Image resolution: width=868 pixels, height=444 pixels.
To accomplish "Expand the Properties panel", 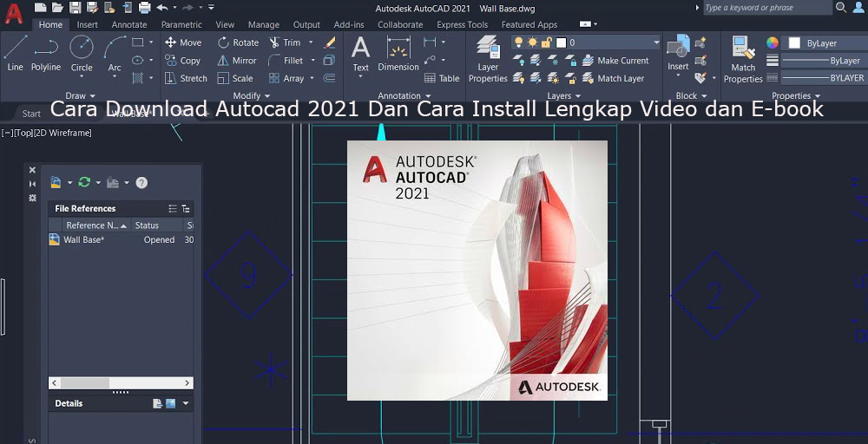I will 795,95.
